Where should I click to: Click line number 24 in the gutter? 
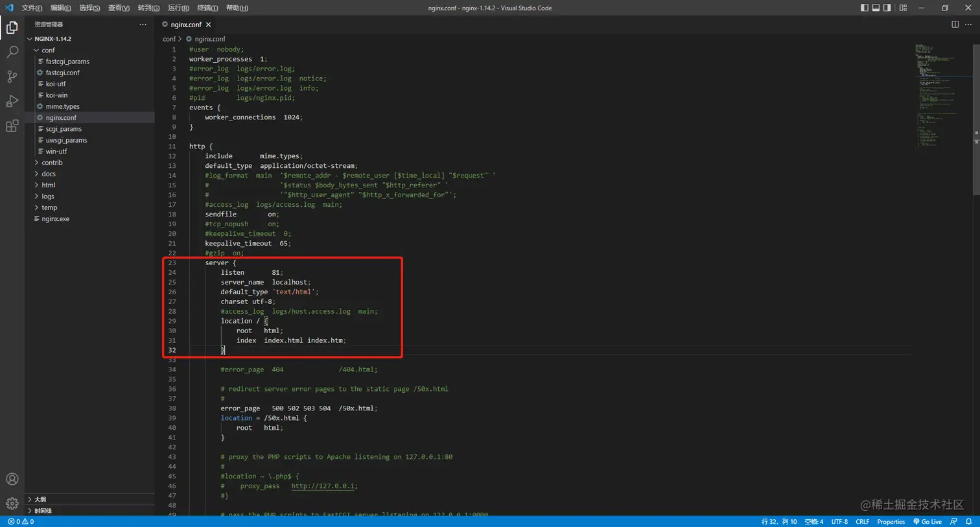[172, 273]
